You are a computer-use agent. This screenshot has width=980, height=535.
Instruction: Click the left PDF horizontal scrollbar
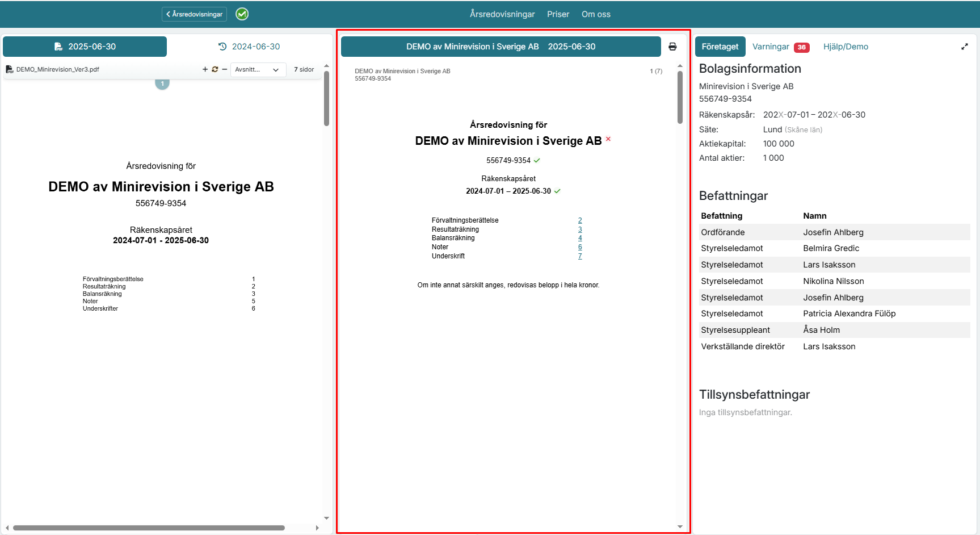point(149,528)
